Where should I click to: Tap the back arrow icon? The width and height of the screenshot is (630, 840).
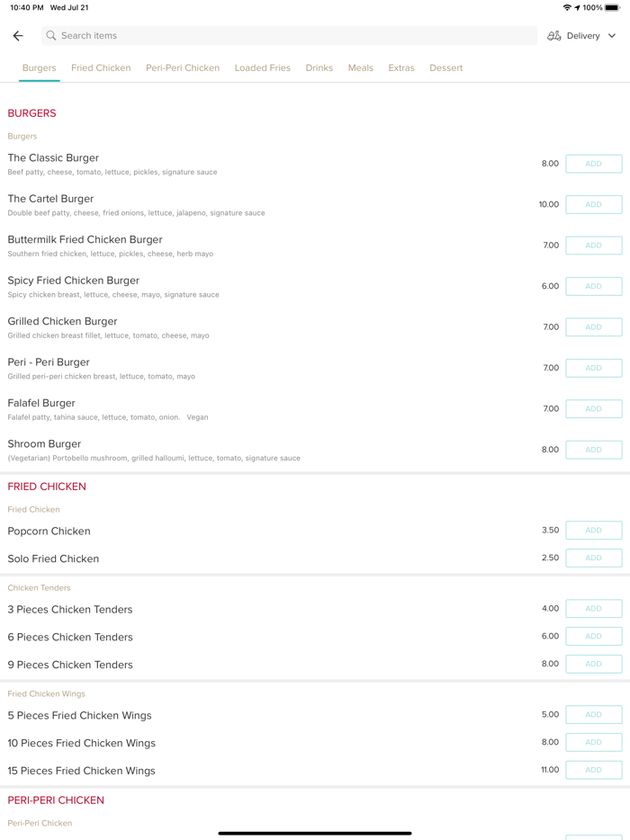click(x=18, y=36)
